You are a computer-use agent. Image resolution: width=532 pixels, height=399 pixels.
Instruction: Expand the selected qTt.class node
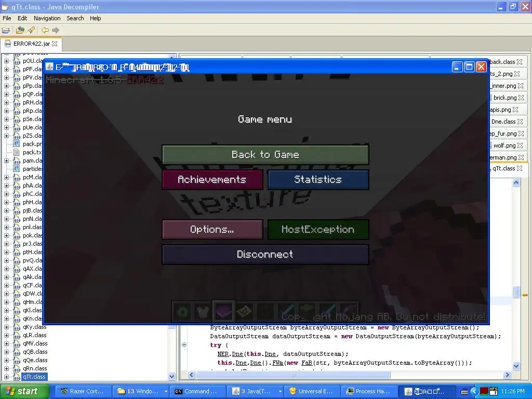point(6,377)
